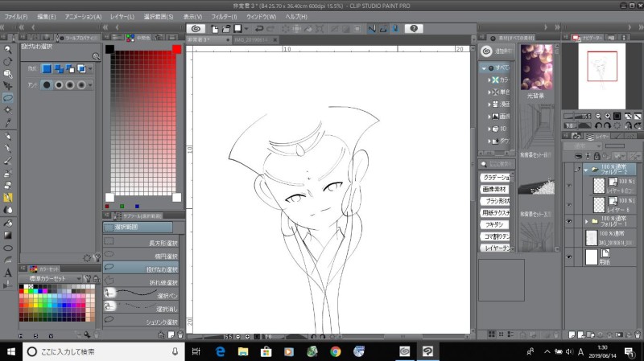The height and width of the screenshot is (361, 644).
Task: Open the フィルター(I) menu
Action: 224,17
